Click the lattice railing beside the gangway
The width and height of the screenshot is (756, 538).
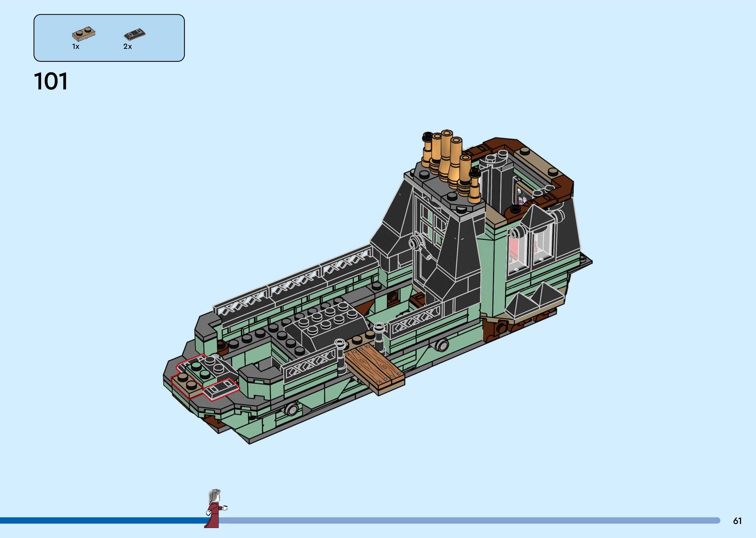pos(309,364)
